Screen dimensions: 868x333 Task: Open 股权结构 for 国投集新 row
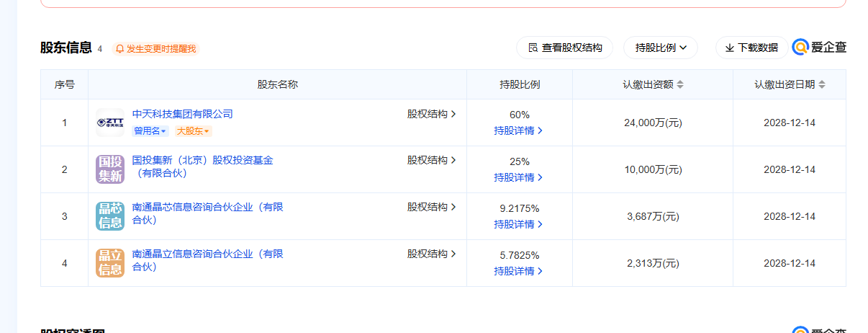point(432,160)
